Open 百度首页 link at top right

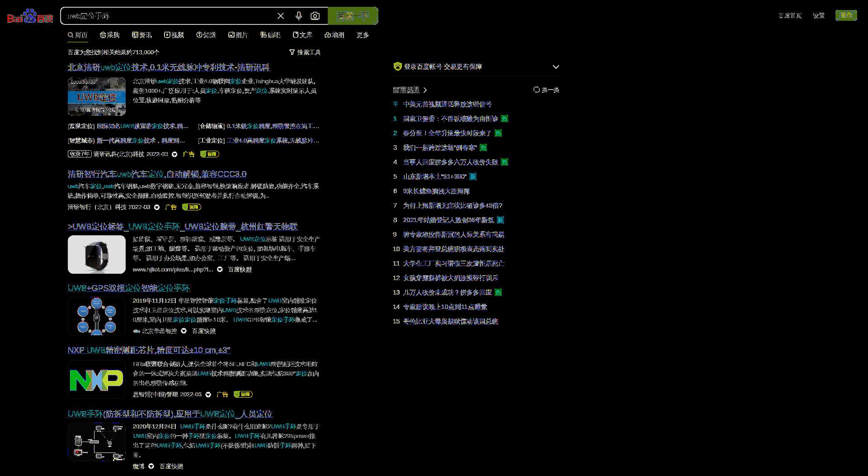(790, 16)
